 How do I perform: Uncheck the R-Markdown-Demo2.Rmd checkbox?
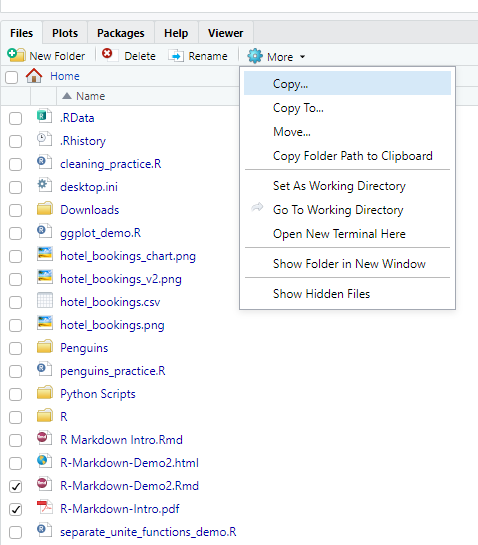15,486
